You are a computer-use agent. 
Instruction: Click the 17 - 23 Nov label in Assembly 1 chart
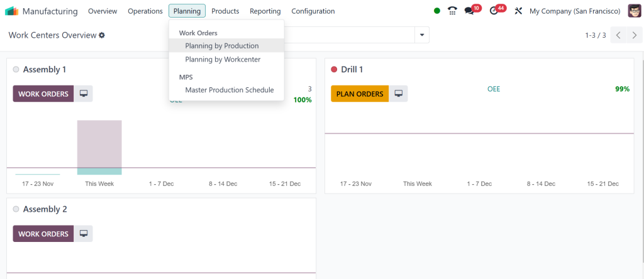38,184
